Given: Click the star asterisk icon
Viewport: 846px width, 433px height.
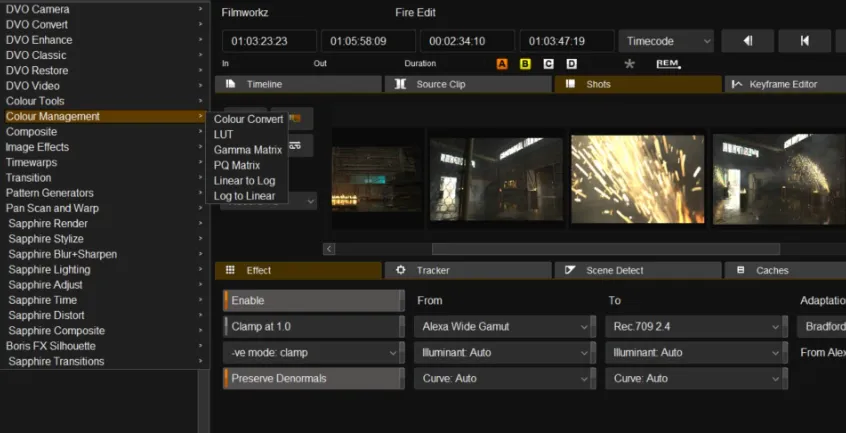Looking at the screenshot, I should click(x=629, y=64).
